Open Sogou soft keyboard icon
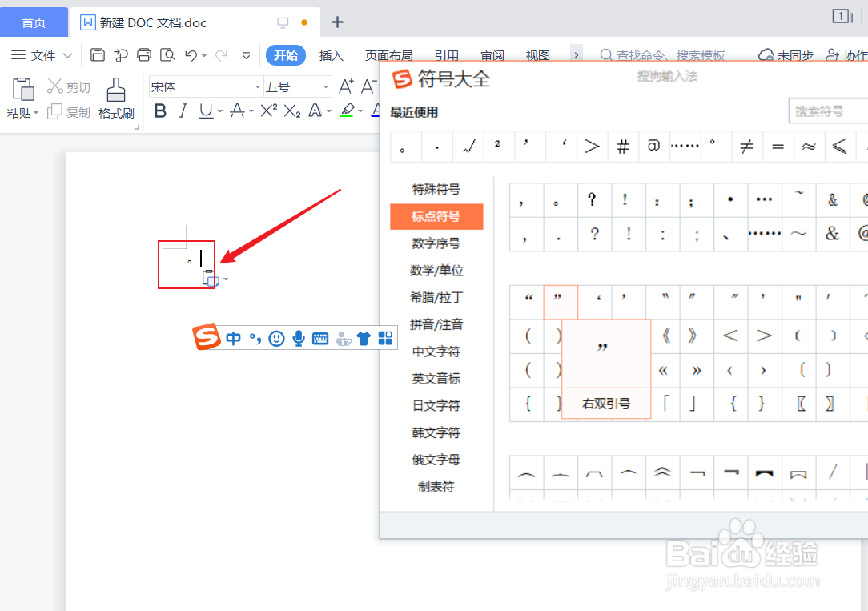 [x=319, y=338]
